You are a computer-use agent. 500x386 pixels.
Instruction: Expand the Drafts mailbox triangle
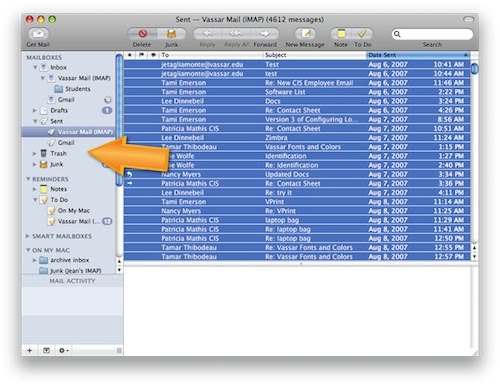point(35,110)
